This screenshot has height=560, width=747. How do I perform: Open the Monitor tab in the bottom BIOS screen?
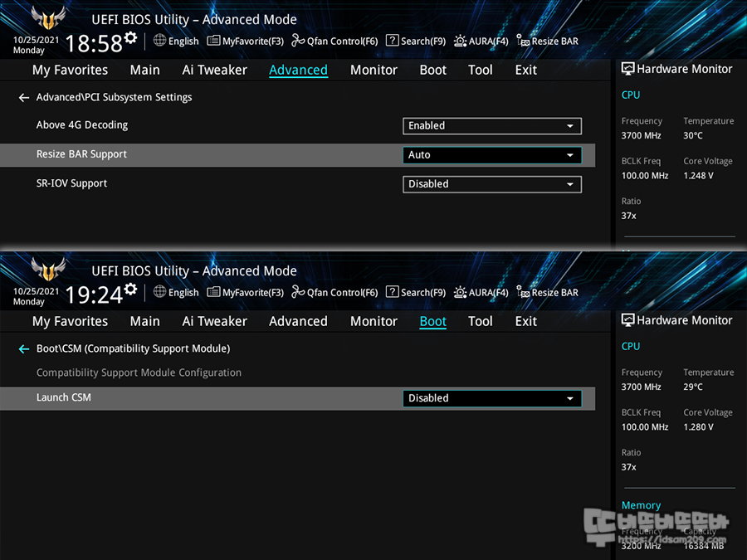pos(373,321)
